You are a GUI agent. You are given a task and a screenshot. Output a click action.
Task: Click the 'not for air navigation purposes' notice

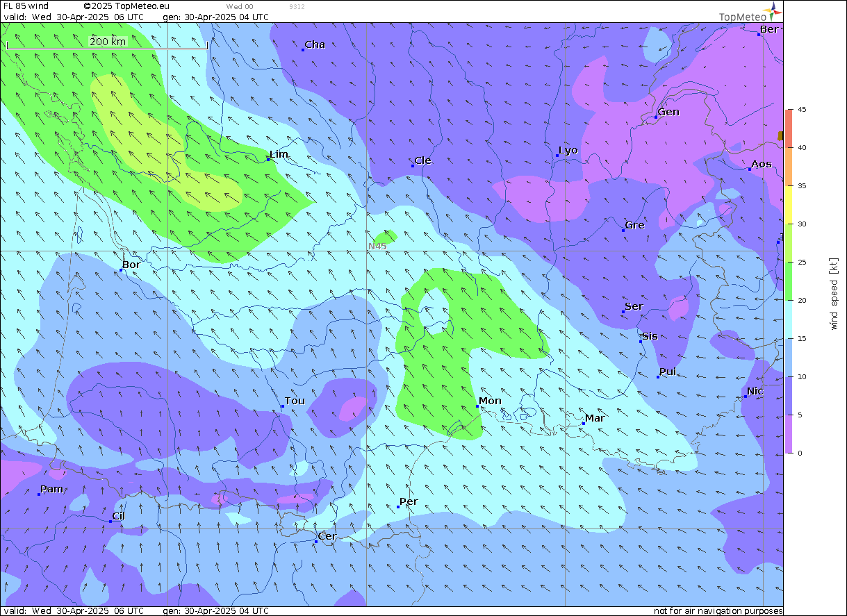point(718,611)
